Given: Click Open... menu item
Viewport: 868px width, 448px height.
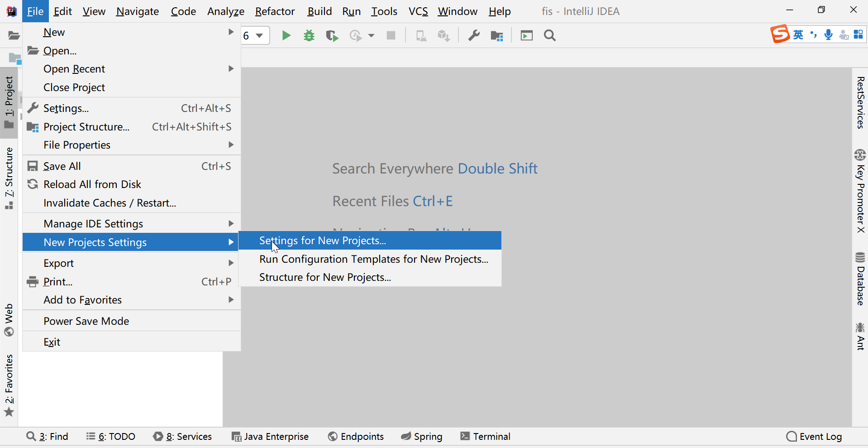Looking at the screenshot, I should click(131, 51).
